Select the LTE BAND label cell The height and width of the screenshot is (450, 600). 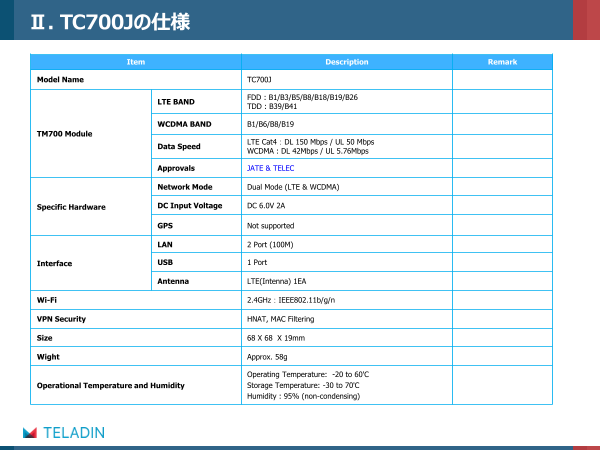click(176, 102)
